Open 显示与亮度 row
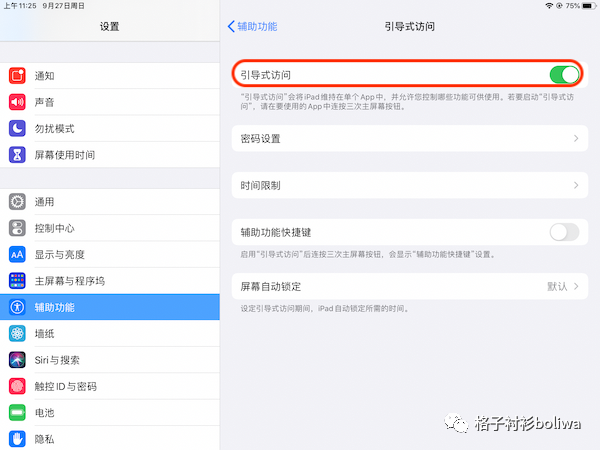Screen dimensions: 600x450 (x=110, y=254)
